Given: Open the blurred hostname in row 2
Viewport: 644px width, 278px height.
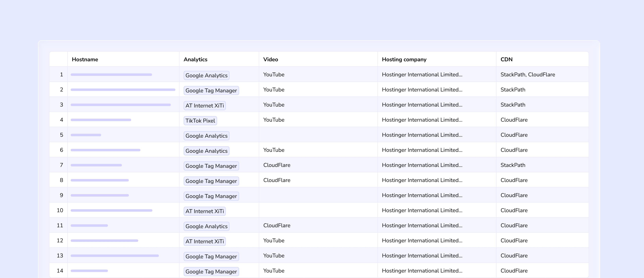Looking at the screenshot, I should point(123,90).
